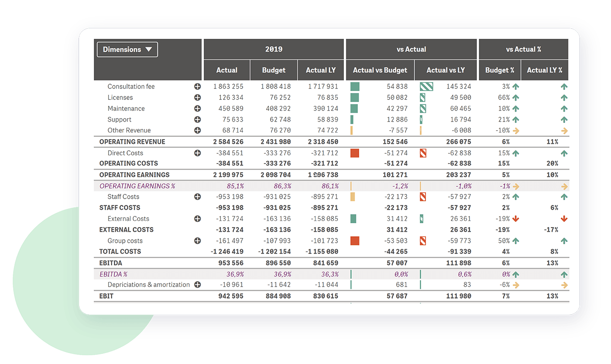
Task: Select the Budget column header
Action: point(274,70)
